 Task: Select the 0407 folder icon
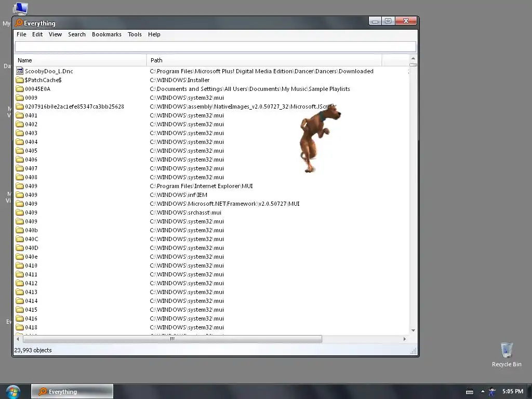point(20,168)
